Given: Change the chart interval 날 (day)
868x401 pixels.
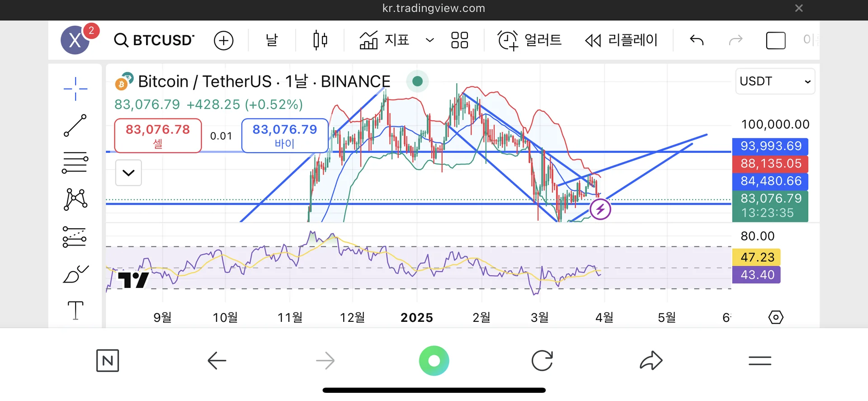Looking at the screenshot, I should [x=272, y=40].
